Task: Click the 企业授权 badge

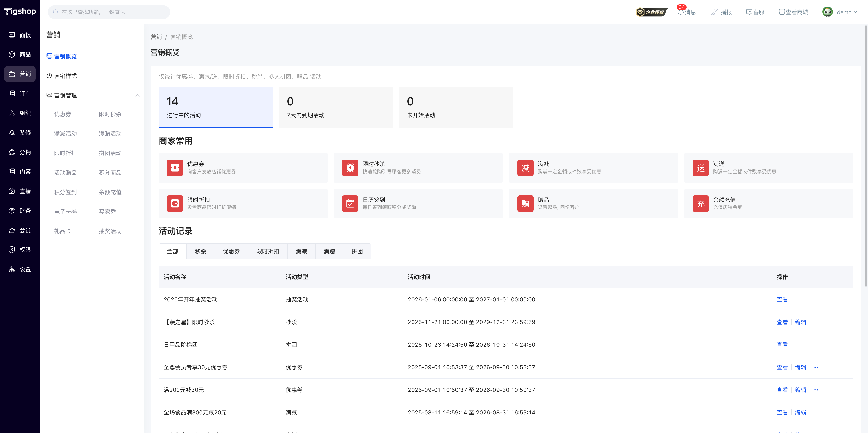Action: pyautogui.click(x=651, y=12)
